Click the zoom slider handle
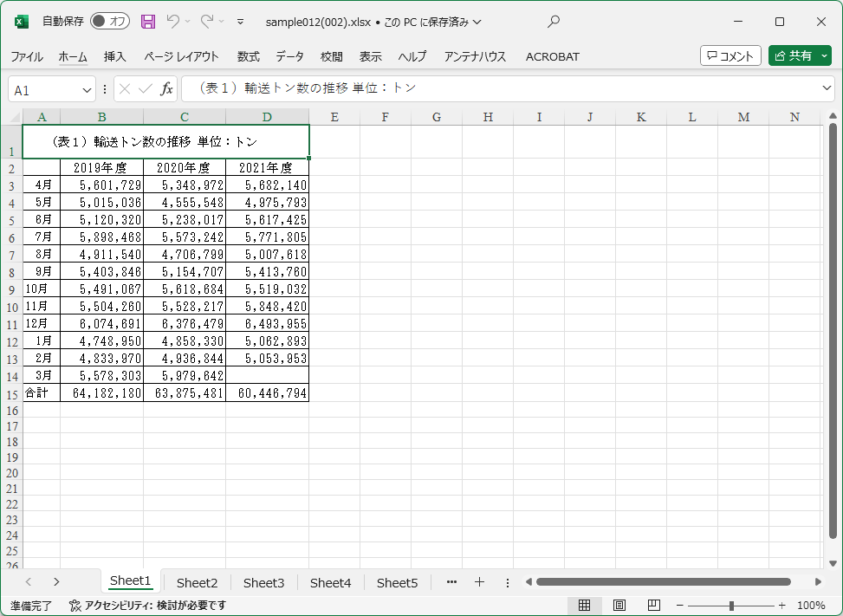 (732, 606)
